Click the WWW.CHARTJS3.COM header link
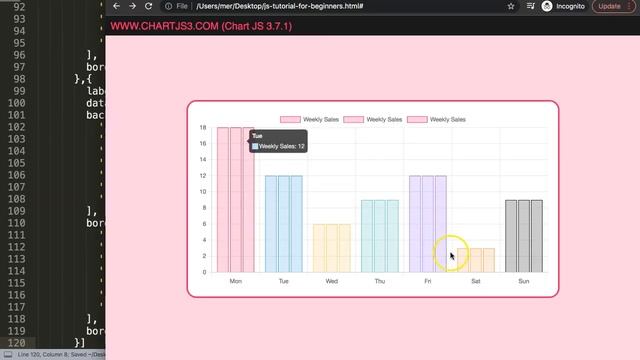 tap(201, 26)
